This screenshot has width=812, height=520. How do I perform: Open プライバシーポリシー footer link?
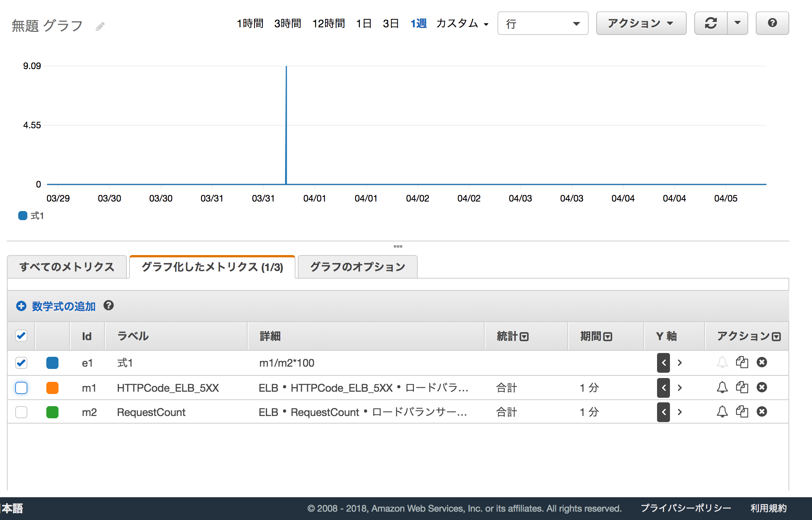[686, 508]
